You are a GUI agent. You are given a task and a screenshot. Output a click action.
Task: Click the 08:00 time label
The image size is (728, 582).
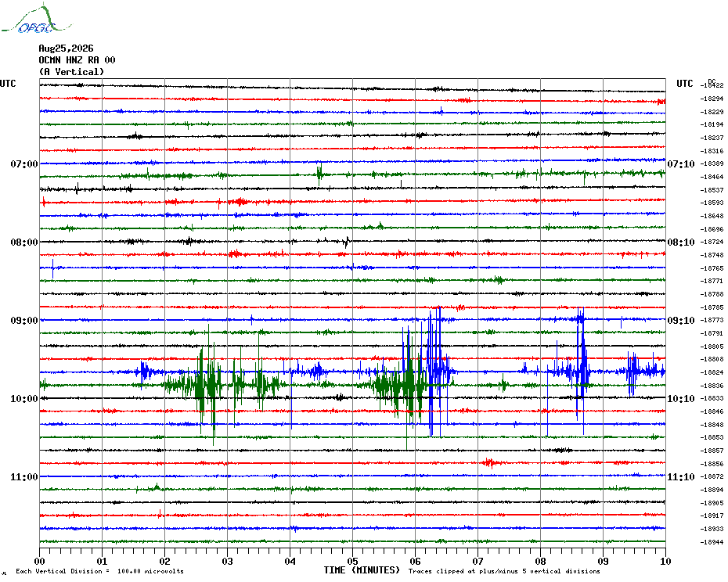[x=24, y=242]
